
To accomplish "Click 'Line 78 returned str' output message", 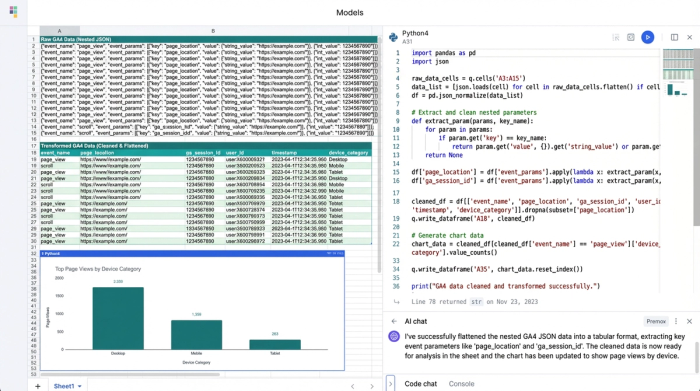I will pos(475,302).
